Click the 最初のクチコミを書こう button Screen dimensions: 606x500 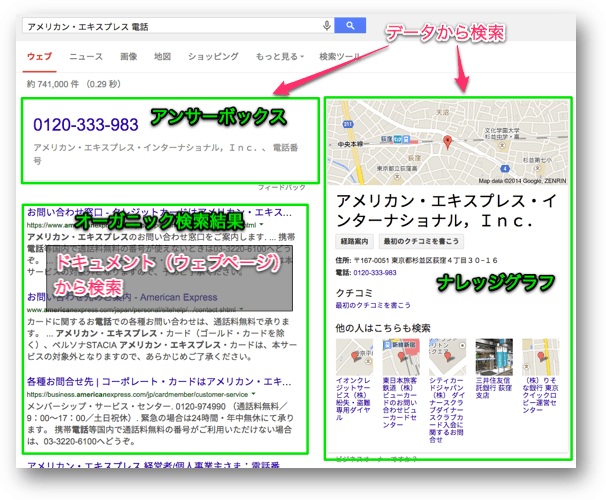421,241
